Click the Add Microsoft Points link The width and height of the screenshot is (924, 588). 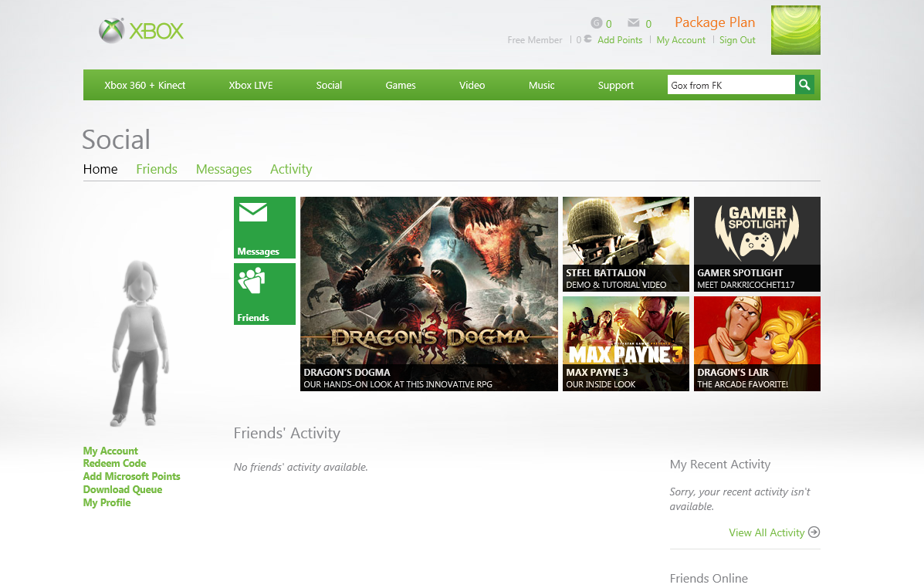click(131, 476)
